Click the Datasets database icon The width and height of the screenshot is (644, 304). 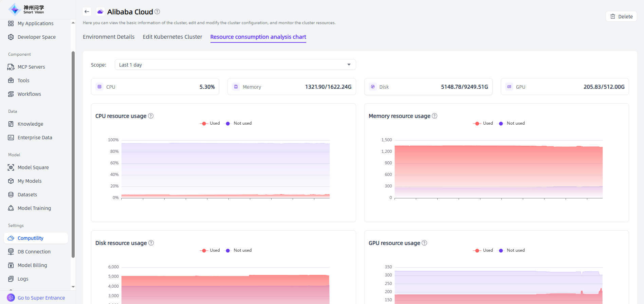click(11, 195)
